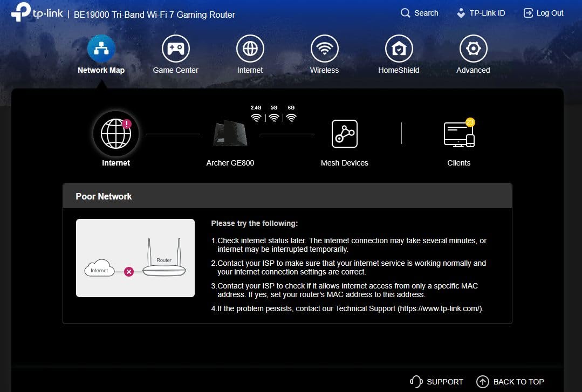Click the Internet label under the globe in map
The image size is (582, 392).
116,163
